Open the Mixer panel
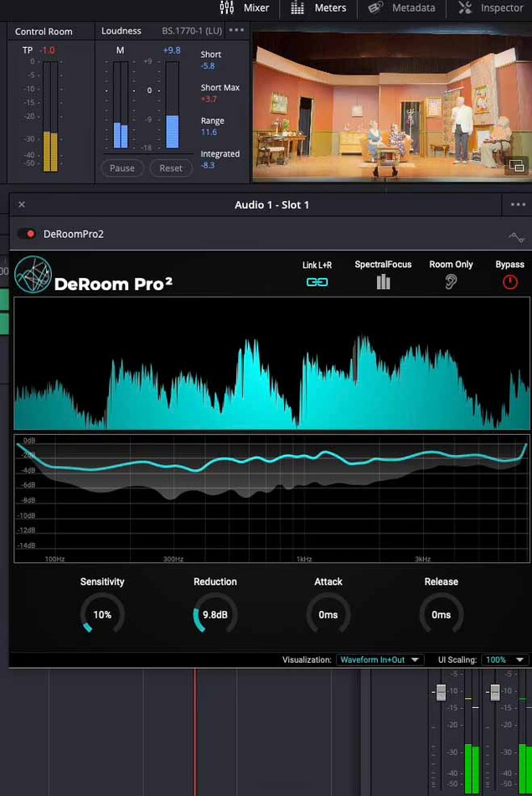Image resolution: width=532 pixels, height=796 pixels. click(x=244, y=8)
